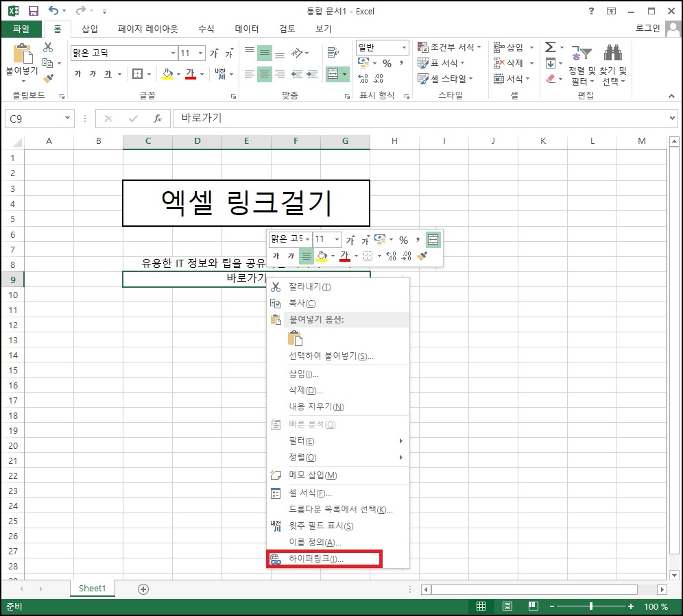This screenshot has height=616, width=683.
Task: Click the Clear eraser icon in editing group
Action: click(x=551, y=79)
